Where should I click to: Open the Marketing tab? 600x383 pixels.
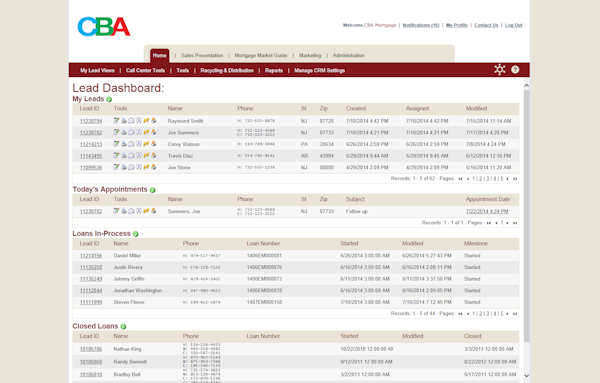310,55
